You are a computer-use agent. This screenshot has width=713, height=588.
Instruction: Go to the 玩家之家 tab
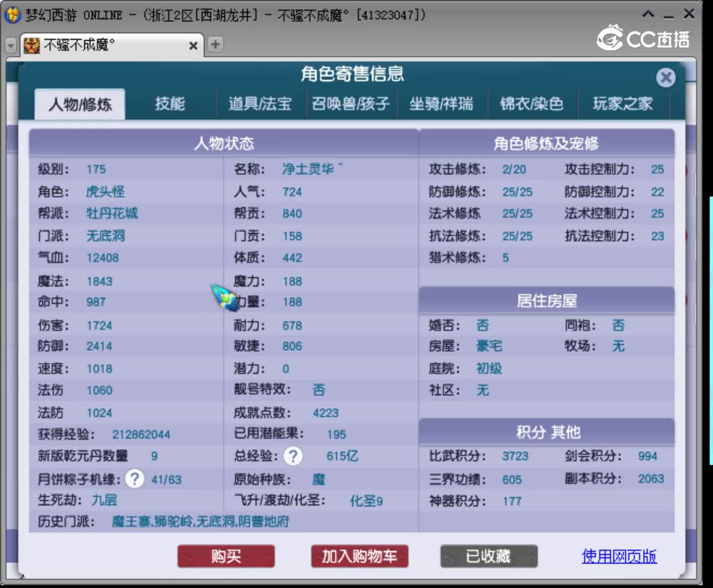(622, 104)
